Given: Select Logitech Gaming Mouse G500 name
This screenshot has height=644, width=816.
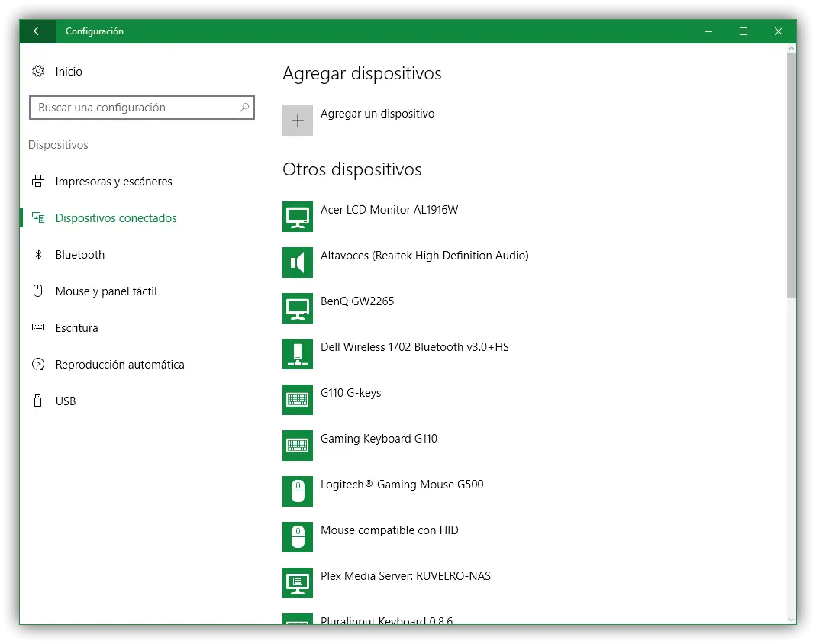Looking at the screenshot, I should 402,485.
